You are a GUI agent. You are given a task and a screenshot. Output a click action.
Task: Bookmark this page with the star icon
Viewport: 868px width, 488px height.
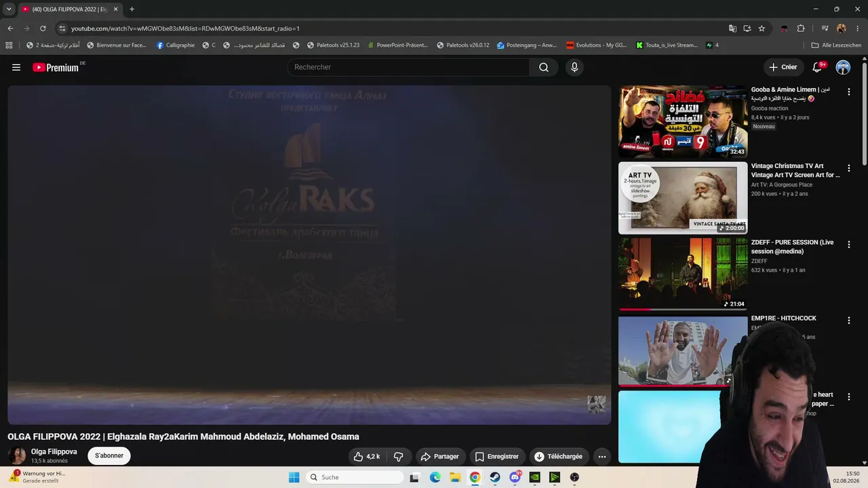point(762,28)
